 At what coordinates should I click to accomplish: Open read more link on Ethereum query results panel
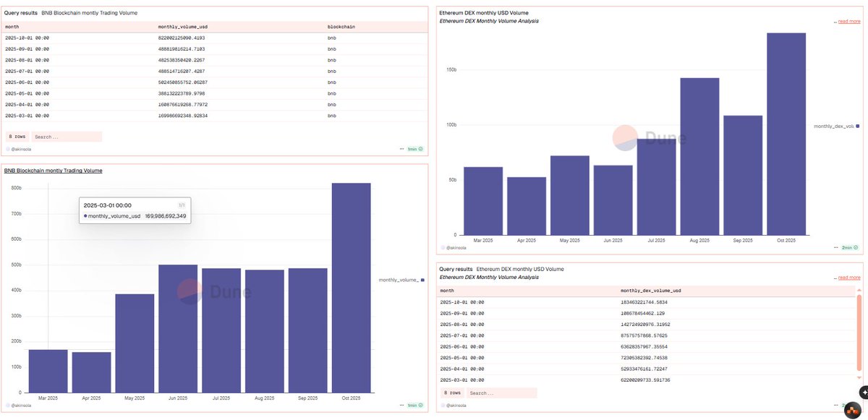(848, 277)
